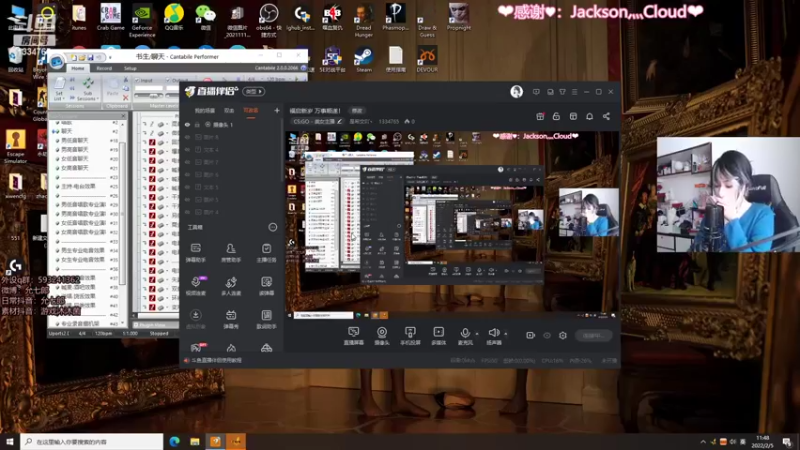Click the share icon above preview
The width and height of the screenshot is (800, 450).
tap(606, 116)
